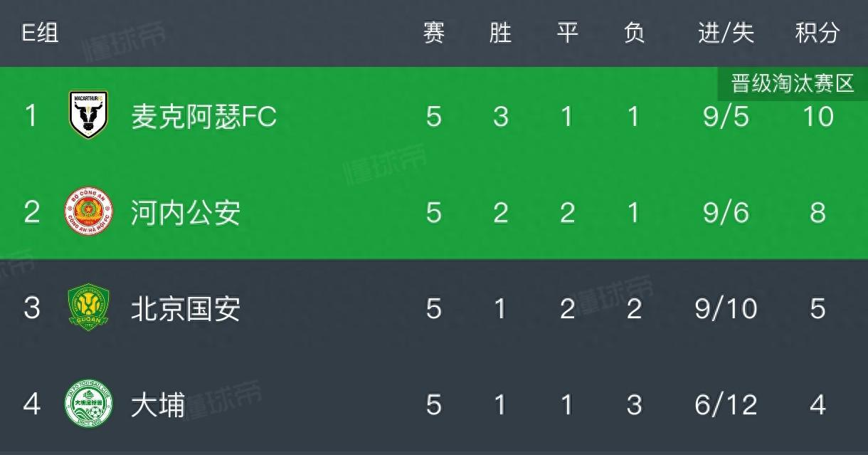Click rank number 4 for 大埔

(31, 405)
